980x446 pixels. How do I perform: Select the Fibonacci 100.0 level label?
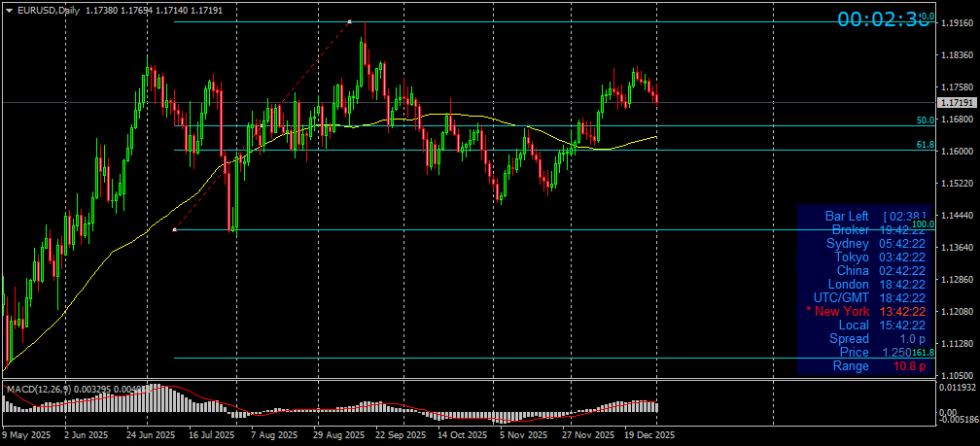coord(924,224)
